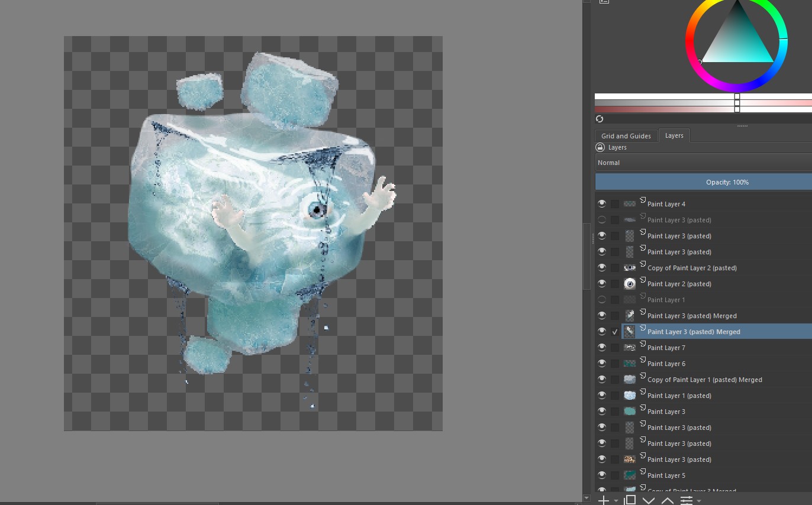Click the layer Opacity: 100% slider
The height and width of the screenshot is (505, 812).
703,182
